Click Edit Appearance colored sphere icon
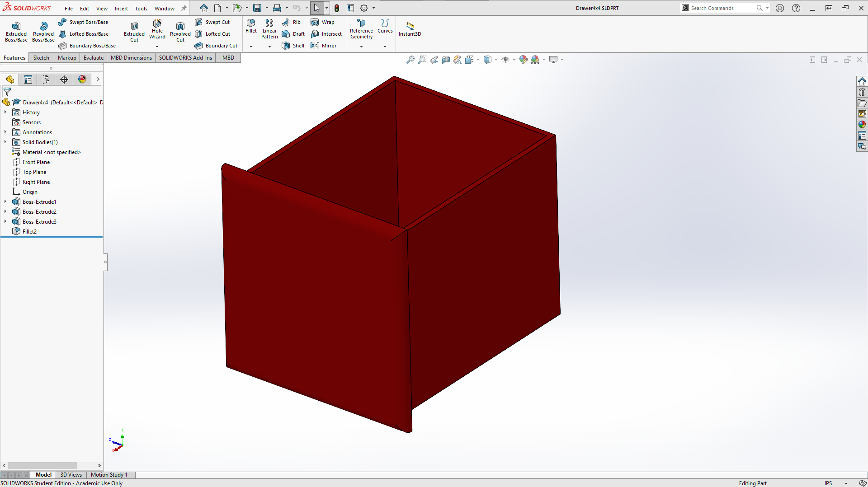The width and height of the screenshot is (868, 487). pyautogui.click(x=524, y=59)
